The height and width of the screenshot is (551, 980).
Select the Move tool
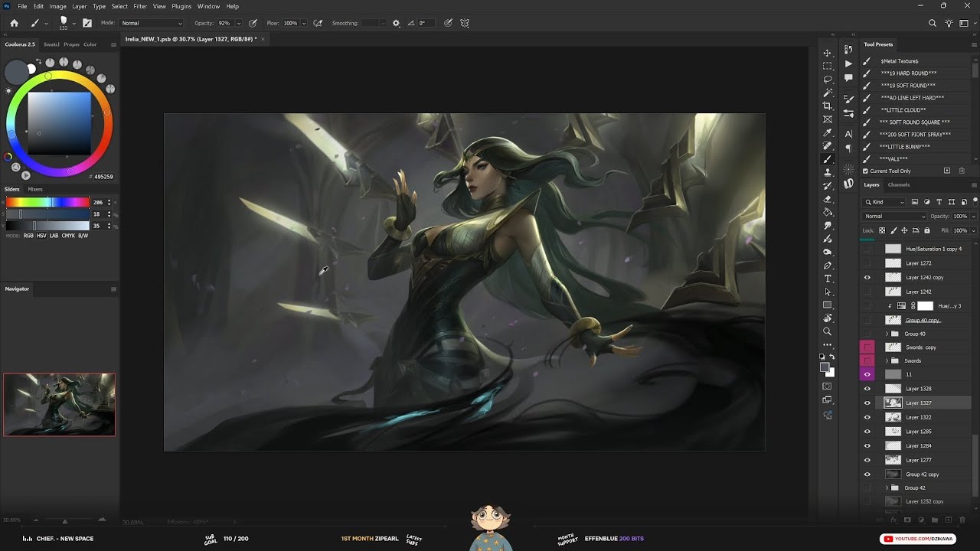tap(827, 53)
